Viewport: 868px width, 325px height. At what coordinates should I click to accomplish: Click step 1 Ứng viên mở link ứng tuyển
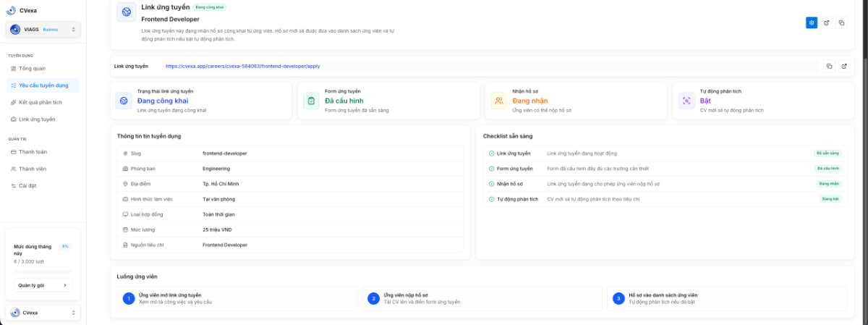coord(237,298)
